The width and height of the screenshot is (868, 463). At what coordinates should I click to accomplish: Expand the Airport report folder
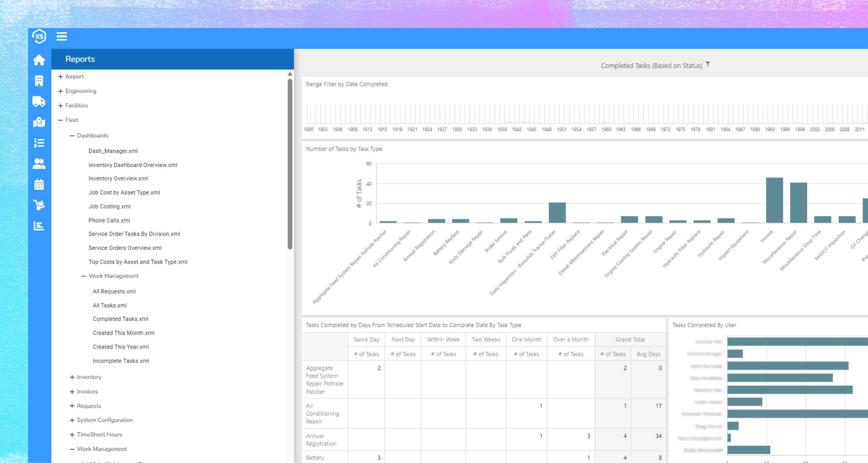click(60, 77)
